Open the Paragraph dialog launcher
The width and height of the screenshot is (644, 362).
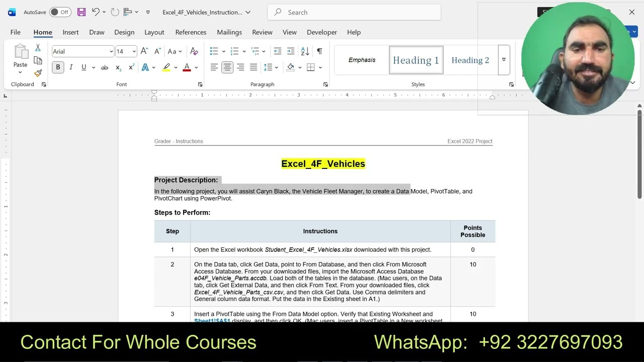(326, 84)
